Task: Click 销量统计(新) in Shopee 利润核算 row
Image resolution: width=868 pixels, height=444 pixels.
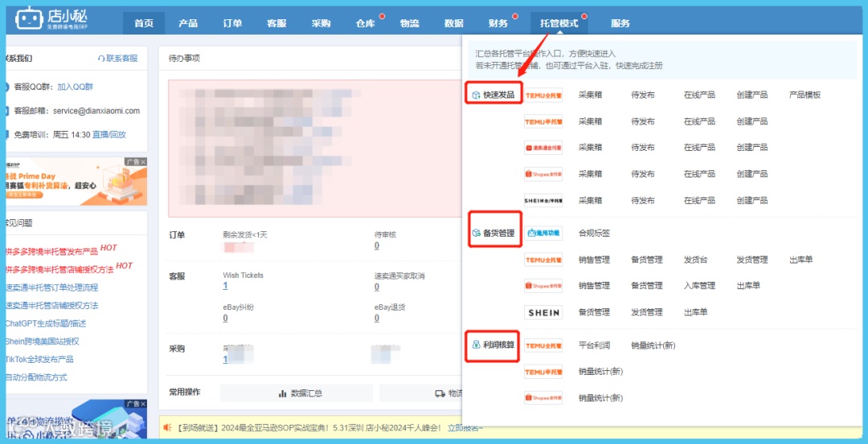Action: (601, 397)
